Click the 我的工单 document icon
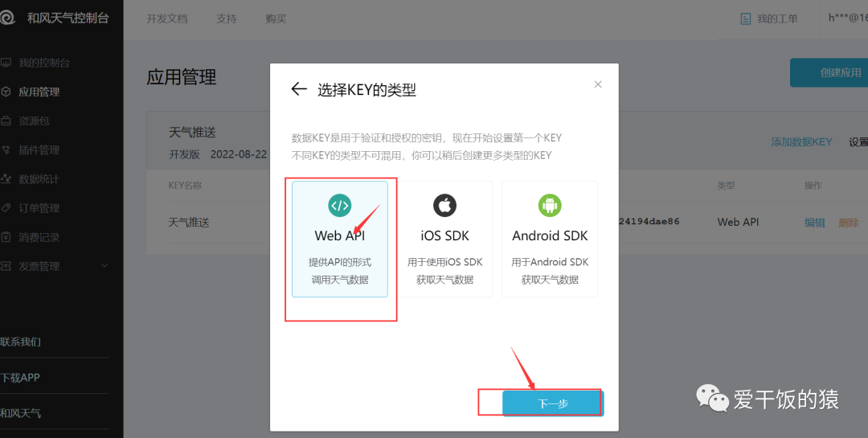 tap(746, 18)
